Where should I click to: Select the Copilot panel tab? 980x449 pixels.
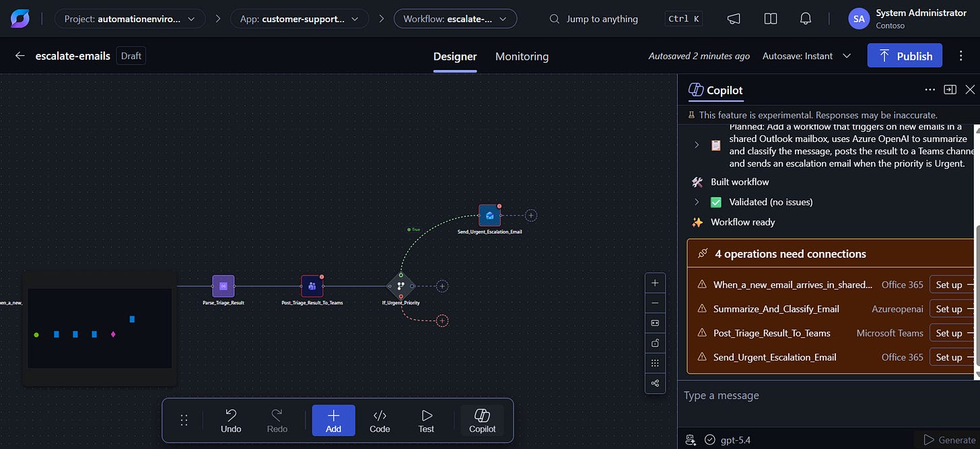point(715,90)
